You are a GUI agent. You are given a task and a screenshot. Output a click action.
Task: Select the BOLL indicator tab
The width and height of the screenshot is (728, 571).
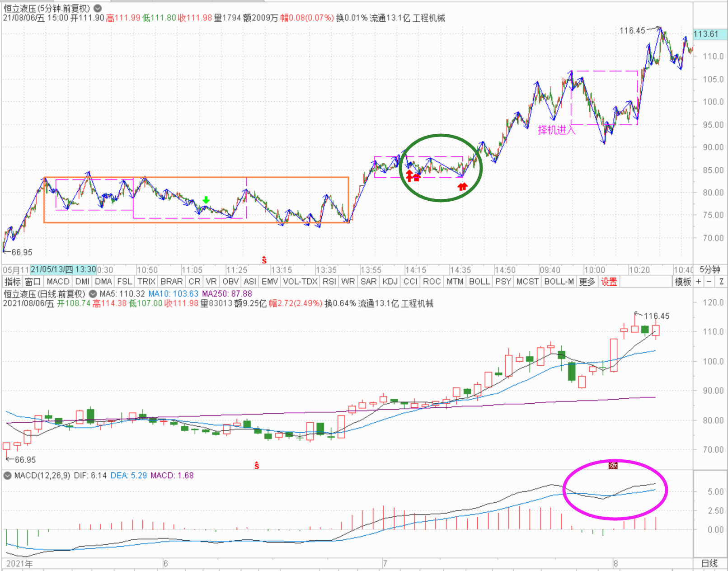pyautogui.click(x=479, y=282)
